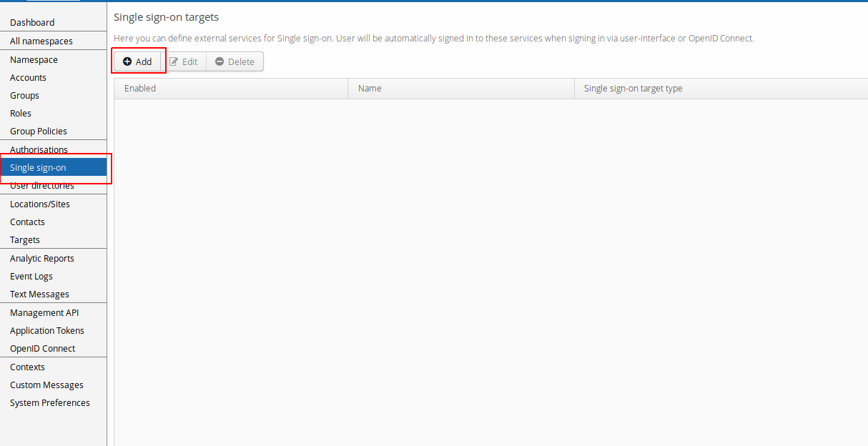Screen dimensions: 868x446
Task: Click the Edit pencil icon
Action: click(x=174, y=61)
